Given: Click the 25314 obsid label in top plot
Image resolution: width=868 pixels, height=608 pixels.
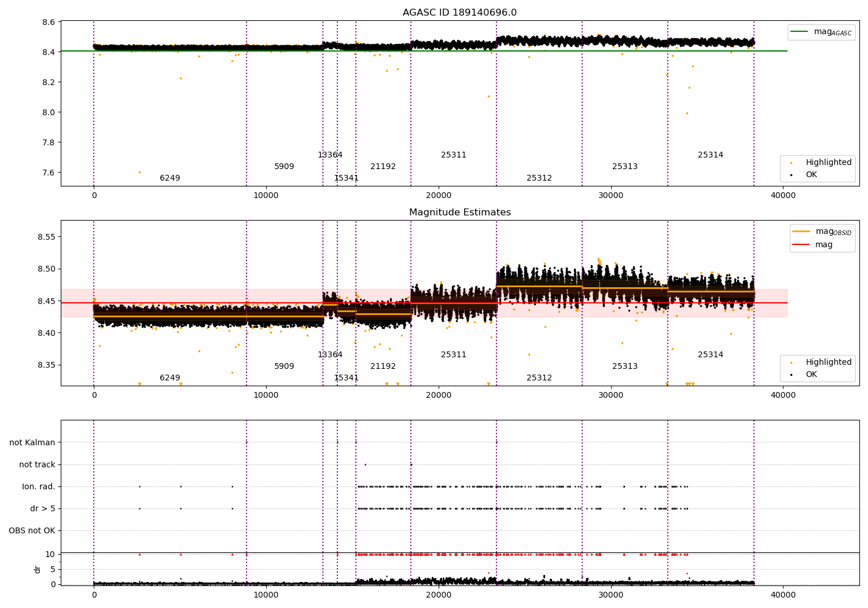Looking at the screenshot, I should pyautogui.click(x=711, y=155).
